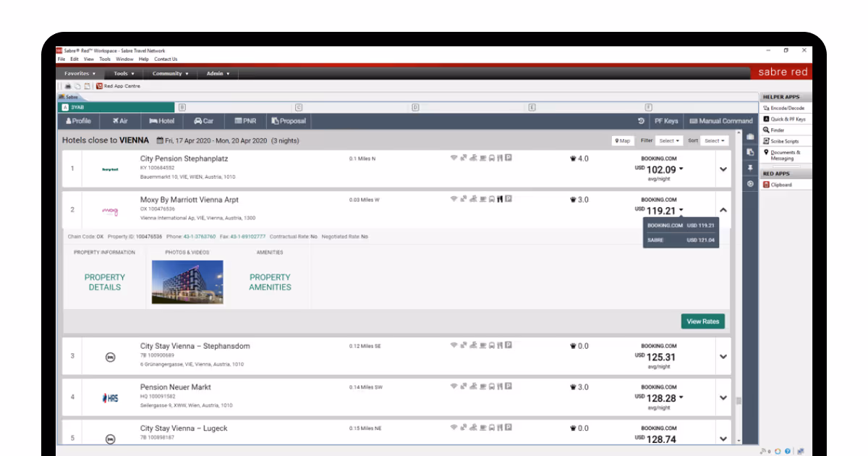Open the Filter Select dropdown

[x=669, y=140]
